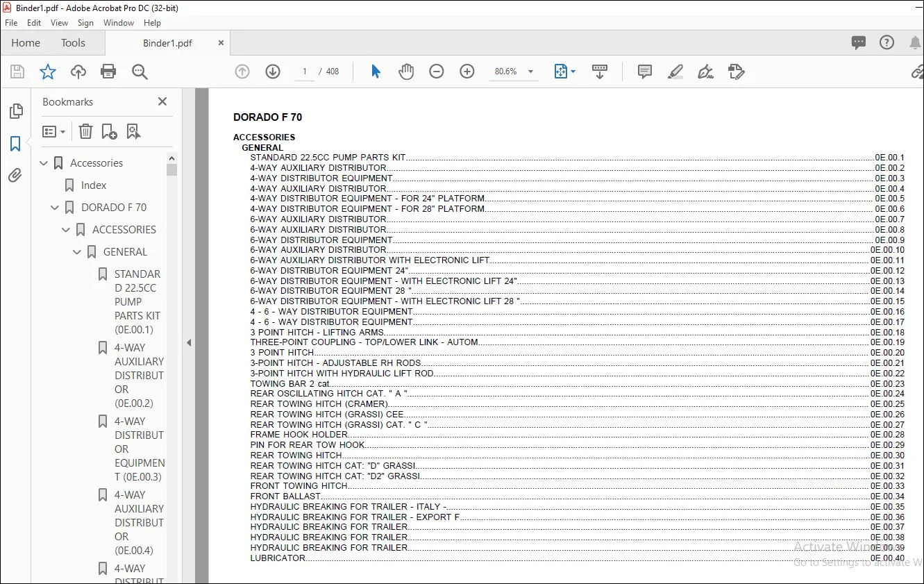The height and width of the screenshot is (584, 924).
Task: Open the Attachments paperclip panel
Action: pos(15,175)
